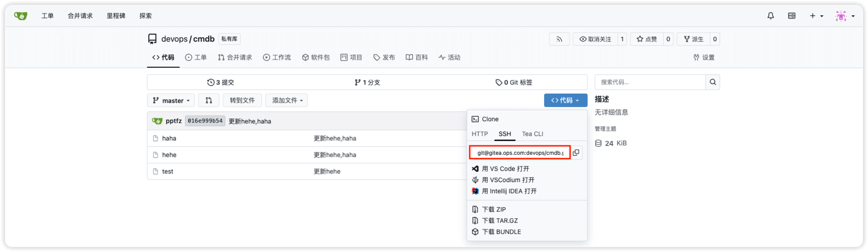The height and width of the screenshot is (252, 868).
Task: Open commit hash 016e999b54
Action: pyautogui.click(x=205, y=121)
